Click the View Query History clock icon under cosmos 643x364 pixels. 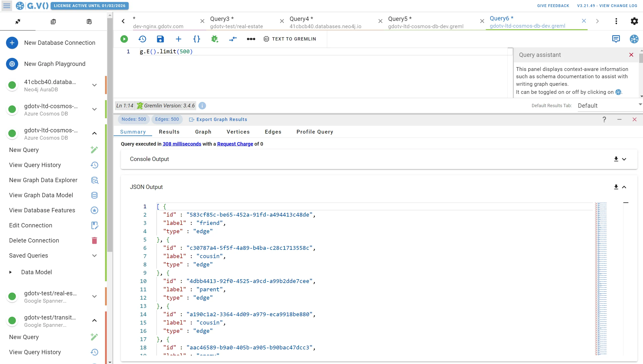click(94, 165)
